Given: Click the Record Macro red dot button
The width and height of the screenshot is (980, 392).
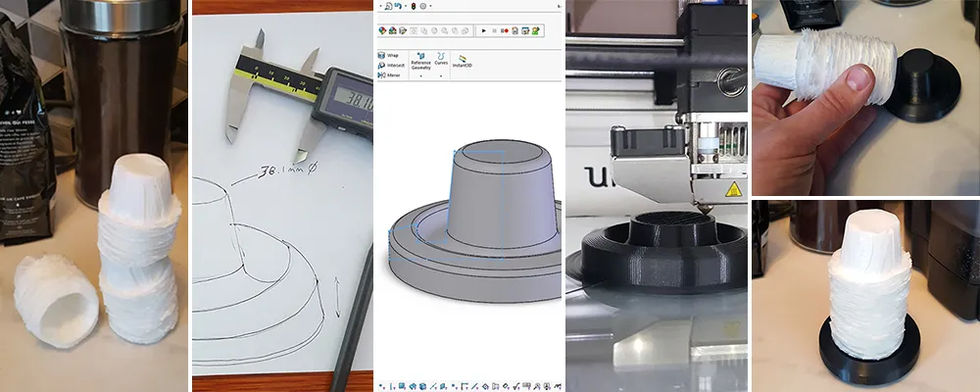Looking at the screenshot, I should click(505, 30).
